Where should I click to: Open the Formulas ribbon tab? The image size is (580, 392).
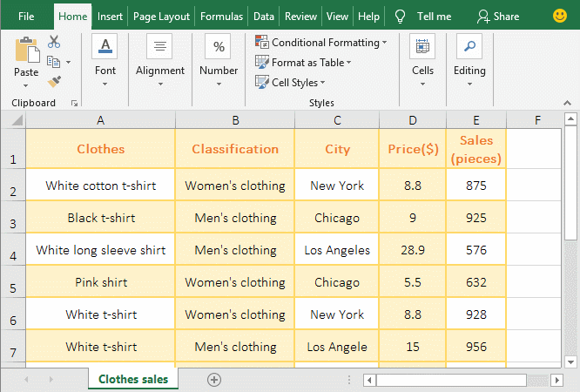221,17
